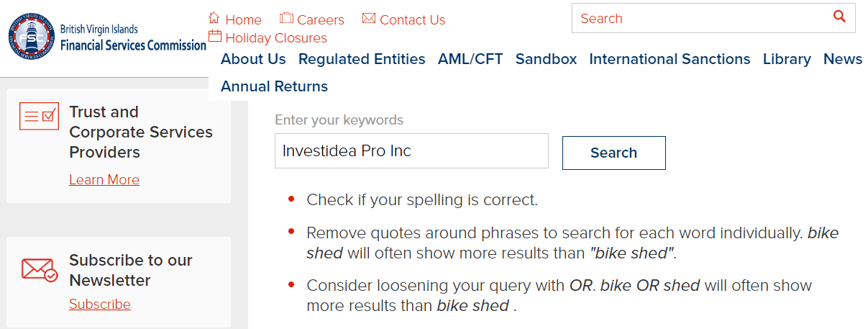Navigate to Annual Returns
Image resolution: width=868 pixels, height=329 pixels.
pyautogui.click(x=274, y=86)
